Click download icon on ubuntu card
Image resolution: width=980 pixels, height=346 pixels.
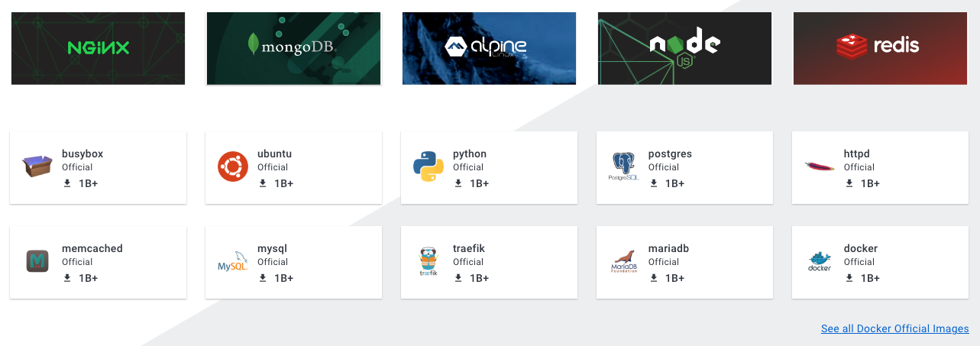point(263,183)
